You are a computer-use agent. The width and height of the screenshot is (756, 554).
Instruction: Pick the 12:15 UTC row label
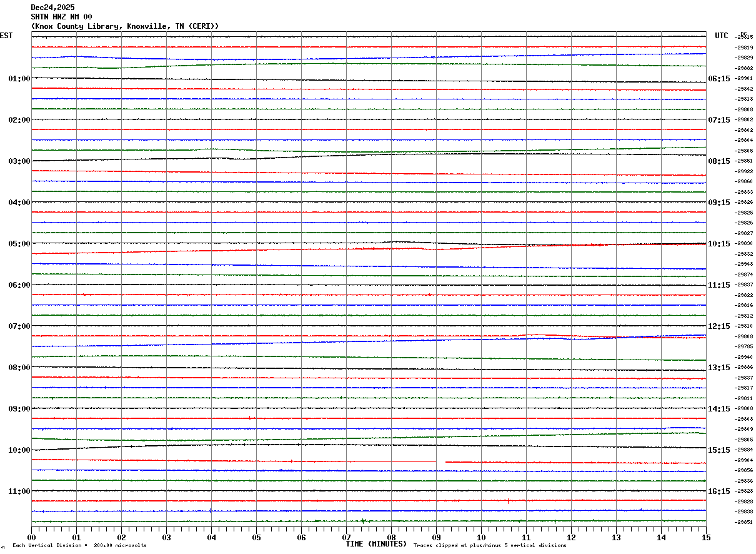point(719,326)
